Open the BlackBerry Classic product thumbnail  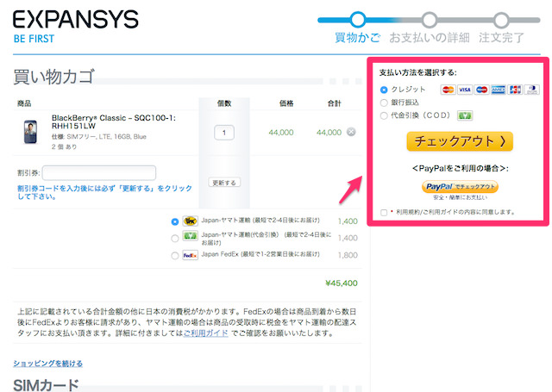[x=31, y=132]
